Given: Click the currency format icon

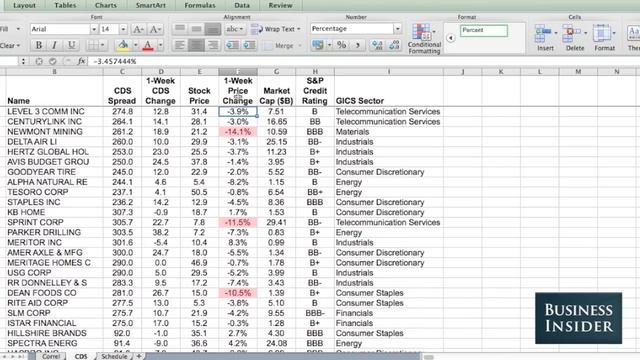Looking at the screenshot, I should [x=318, y=45].
